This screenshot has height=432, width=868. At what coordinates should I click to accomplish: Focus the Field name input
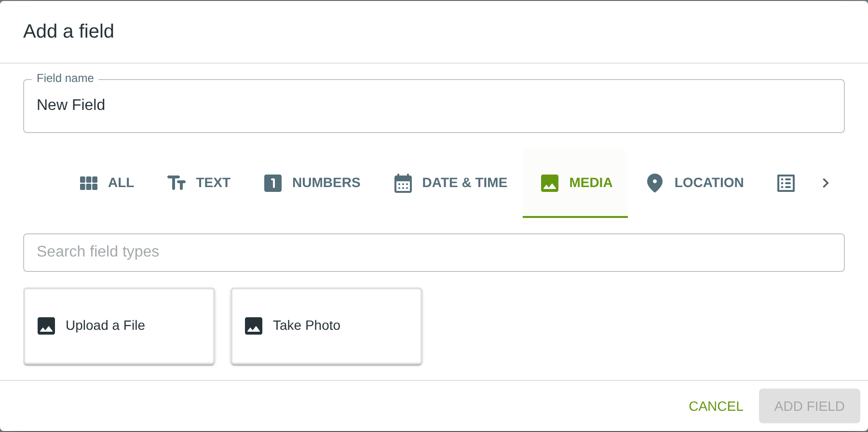tap(434, 106)
